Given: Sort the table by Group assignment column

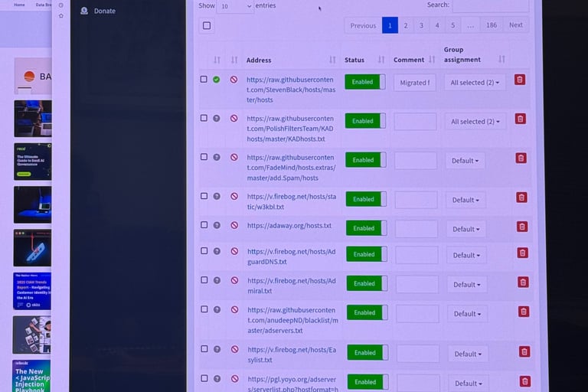Looking at the screenshot, I should 501,59.
